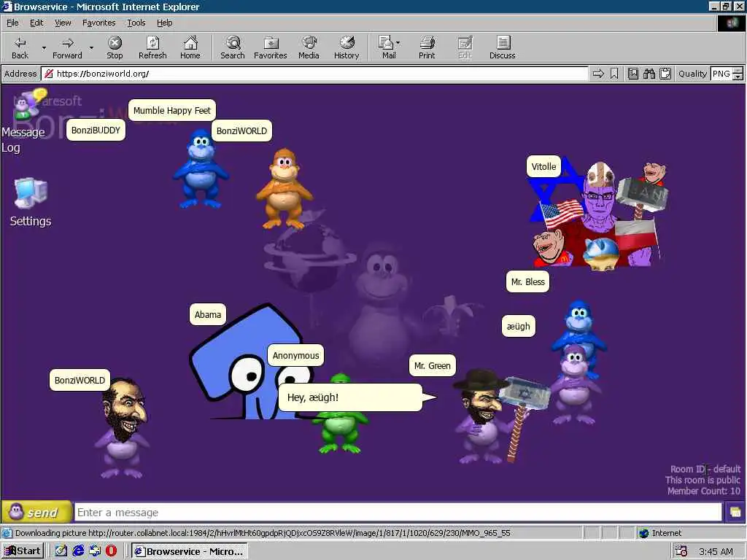Click the 3:45 AM system clock
Viewport: 747px width, 560px height.
coord(716,551)
